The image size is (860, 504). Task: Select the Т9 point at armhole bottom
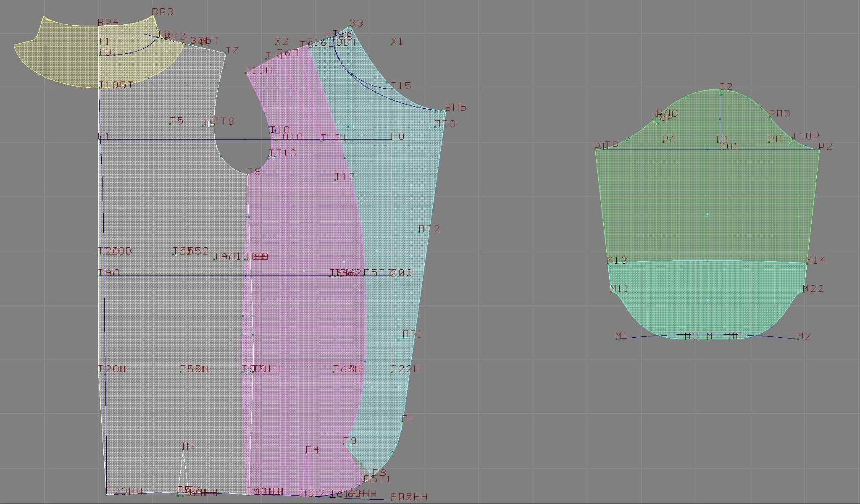coord(248,175)
